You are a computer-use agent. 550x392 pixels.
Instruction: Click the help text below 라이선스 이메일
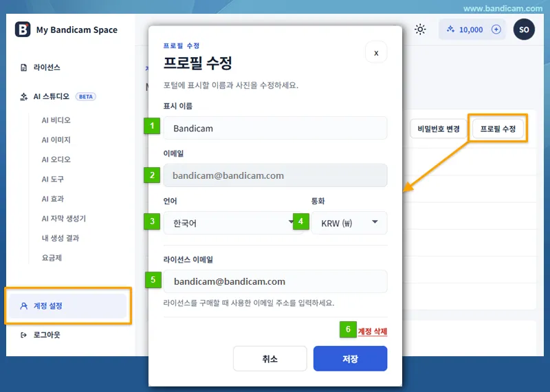(249, 303)
